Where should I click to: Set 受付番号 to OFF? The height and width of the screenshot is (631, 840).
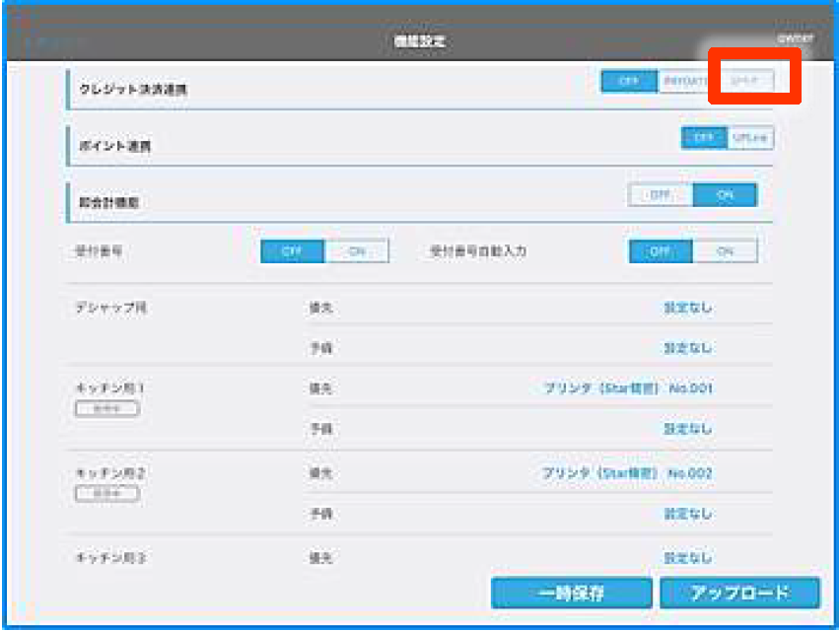293,251
